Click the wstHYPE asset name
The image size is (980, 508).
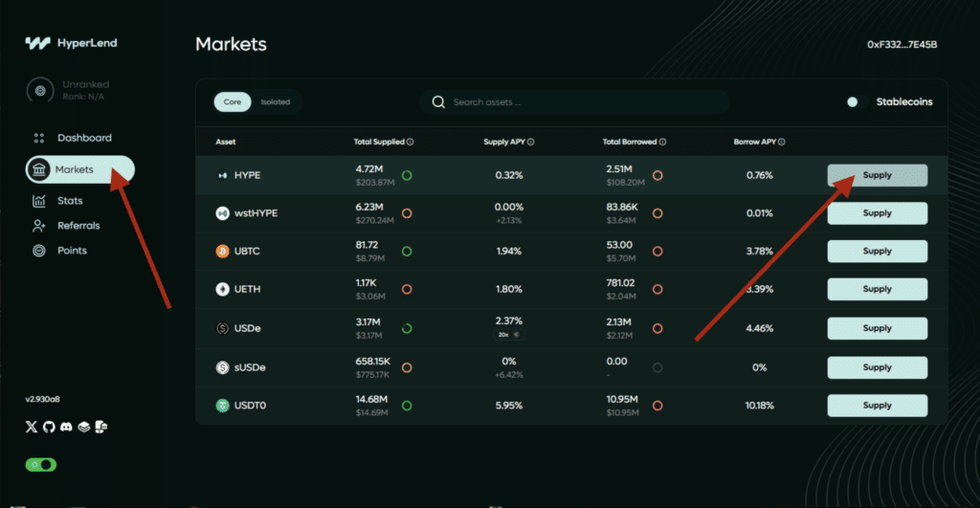click(x=256, y=213)
